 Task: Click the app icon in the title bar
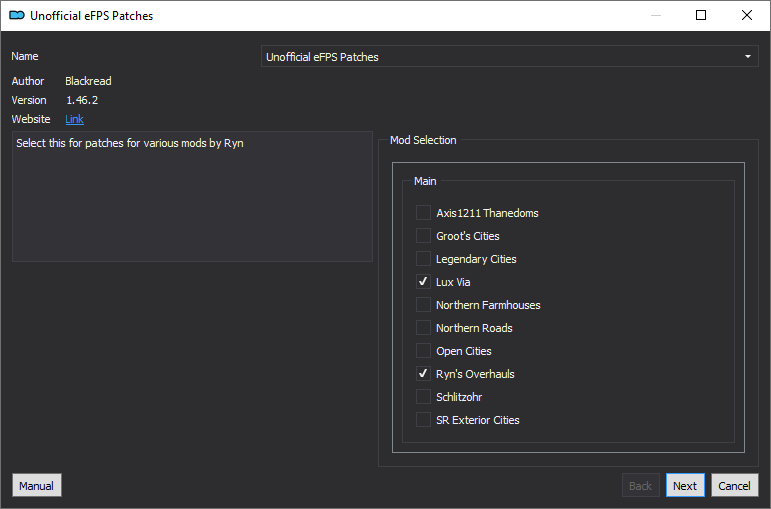16,16
